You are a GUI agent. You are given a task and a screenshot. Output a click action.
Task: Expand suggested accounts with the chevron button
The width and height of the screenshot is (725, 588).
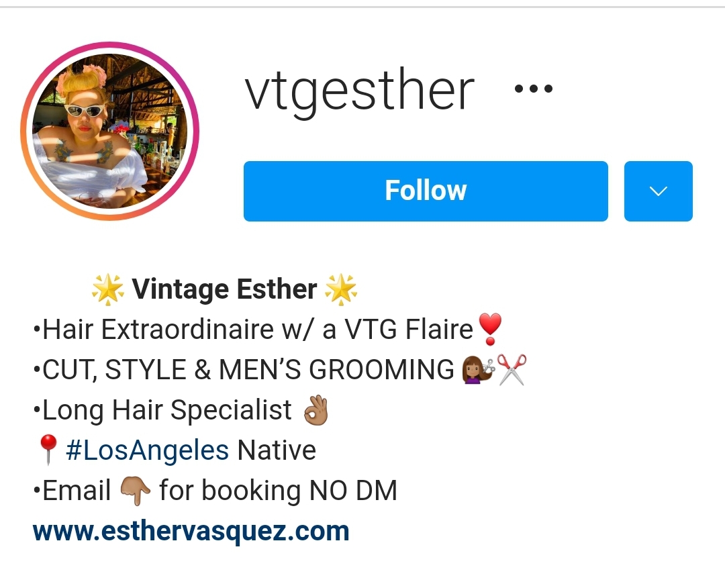pos(659,191)
